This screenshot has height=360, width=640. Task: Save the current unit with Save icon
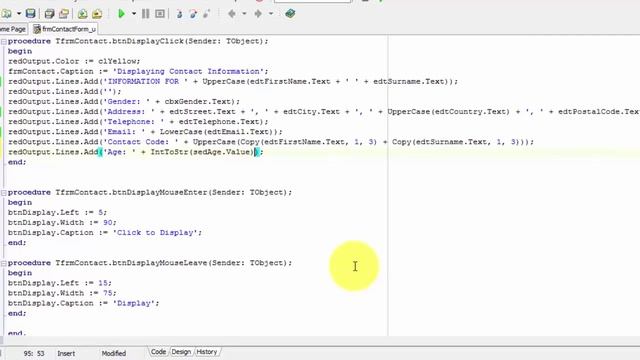pyautogui.click(x=30, y=14)
